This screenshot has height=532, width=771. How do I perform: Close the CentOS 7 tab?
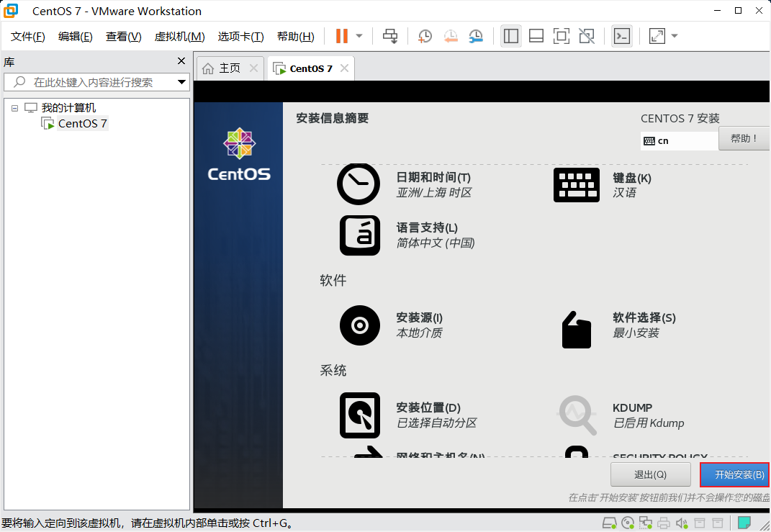point(345,68)
